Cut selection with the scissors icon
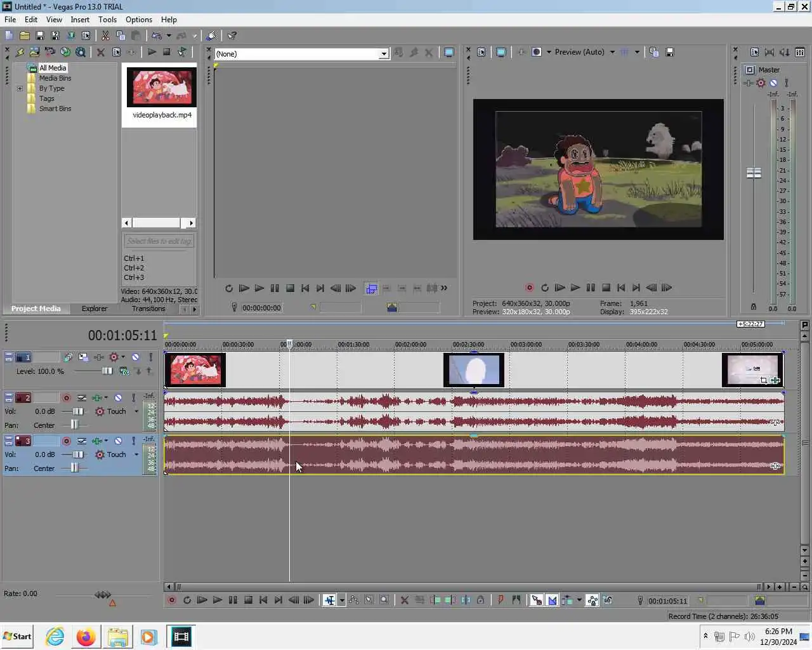The height and width of the screenshot is (650, 812). 105,36
